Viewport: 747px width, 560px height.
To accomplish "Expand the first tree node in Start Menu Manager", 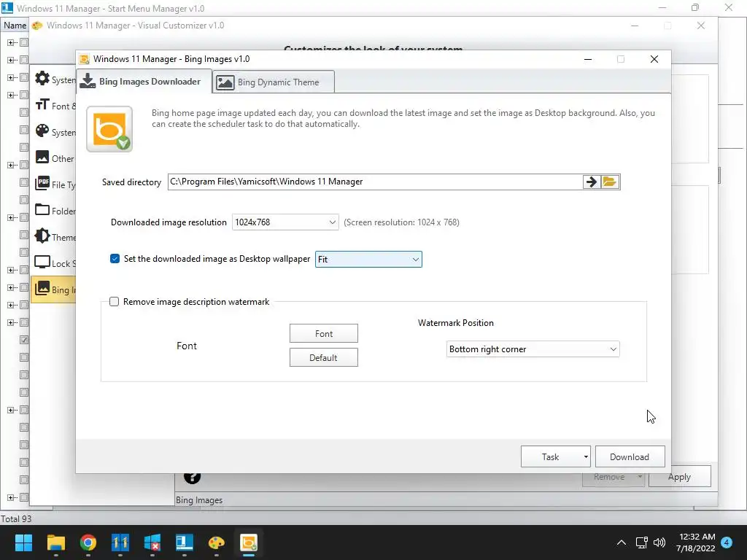I will click(10, 42).
